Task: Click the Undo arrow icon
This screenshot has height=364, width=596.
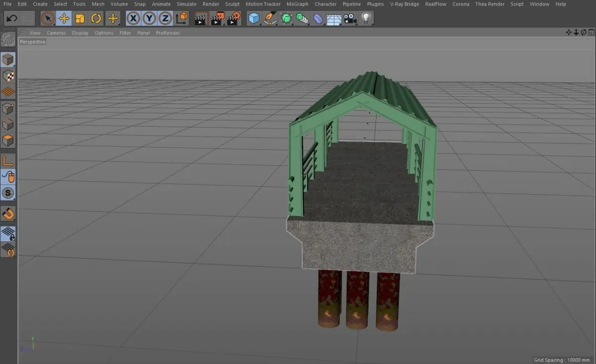Action: pyautogui.click(x=12, y=19)
